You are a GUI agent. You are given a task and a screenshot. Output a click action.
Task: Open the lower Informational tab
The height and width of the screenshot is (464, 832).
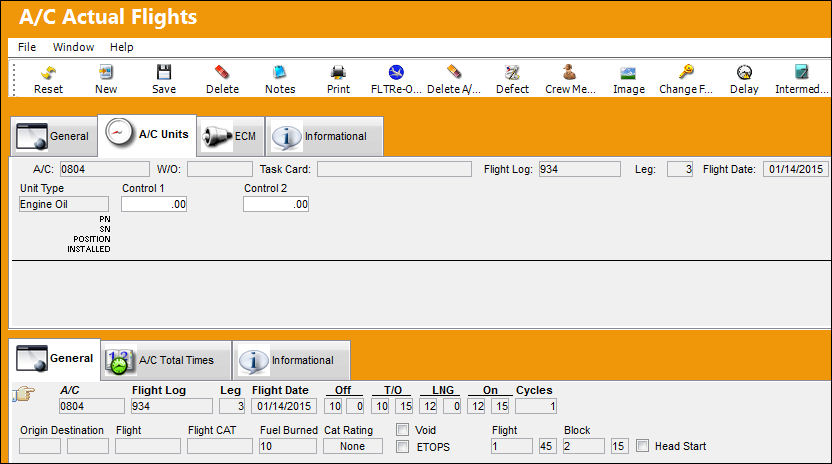[x=291, y=360]
